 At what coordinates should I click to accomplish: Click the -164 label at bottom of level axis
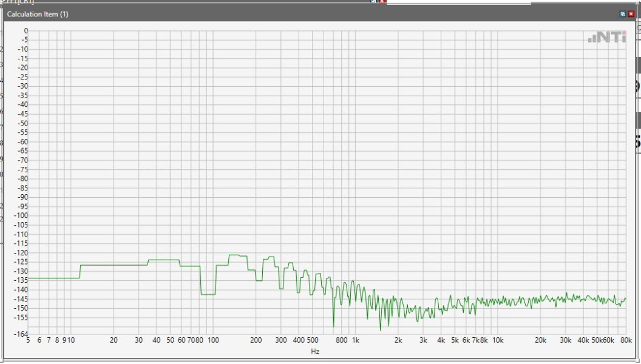pos(21,334)
